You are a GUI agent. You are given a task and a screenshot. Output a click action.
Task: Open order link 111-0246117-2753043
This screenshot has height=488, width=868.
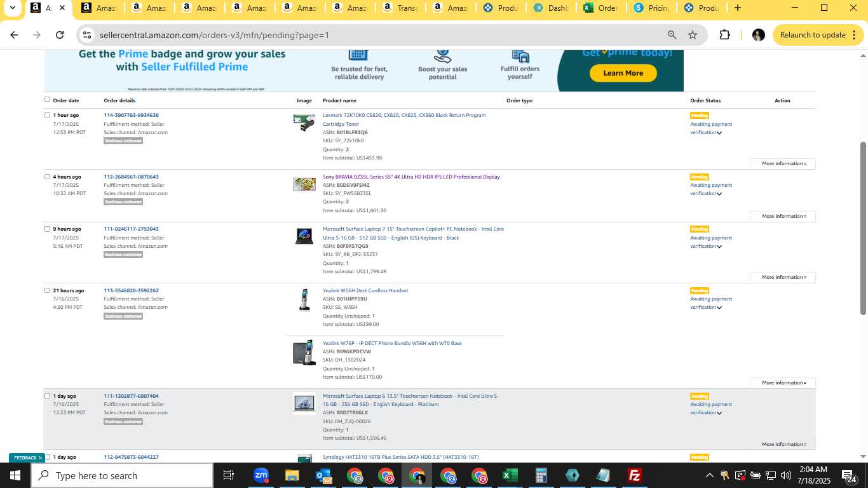click(132, 229)
